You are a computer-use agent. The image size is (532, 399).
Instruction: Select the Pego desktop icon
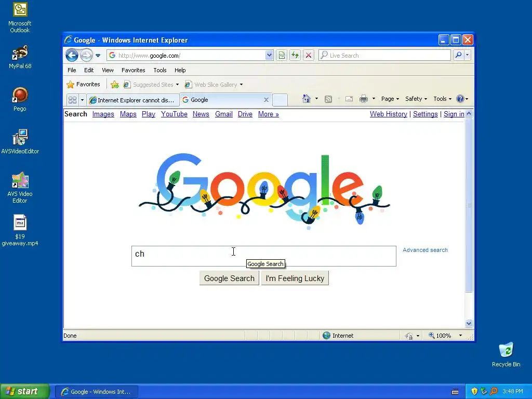(20, 99)
